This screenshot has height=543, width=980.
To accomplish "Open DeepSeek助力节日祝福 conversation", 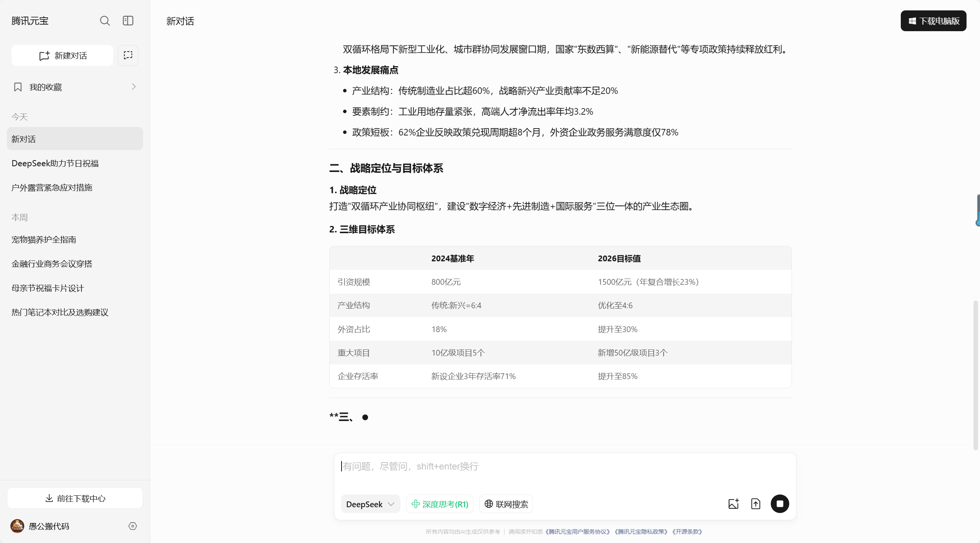I will [x=55, y=164].
